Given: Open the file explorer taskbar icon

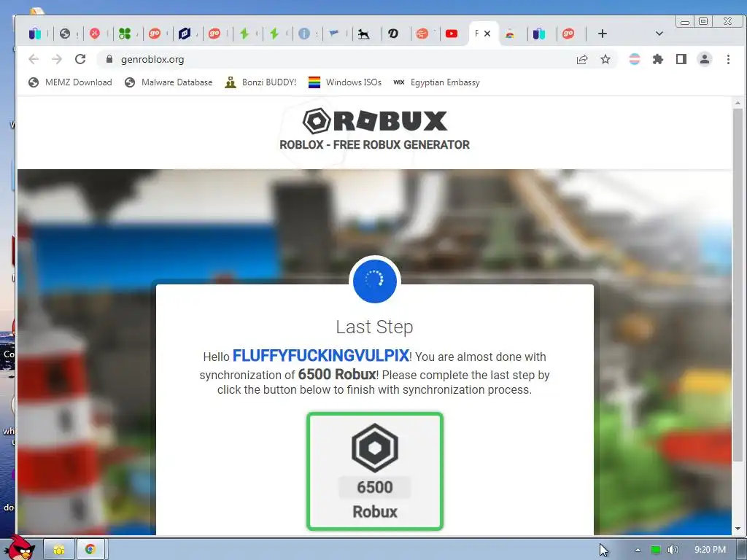Looking at the screenshot, I should pyautogui.click(x=59, y=550).
